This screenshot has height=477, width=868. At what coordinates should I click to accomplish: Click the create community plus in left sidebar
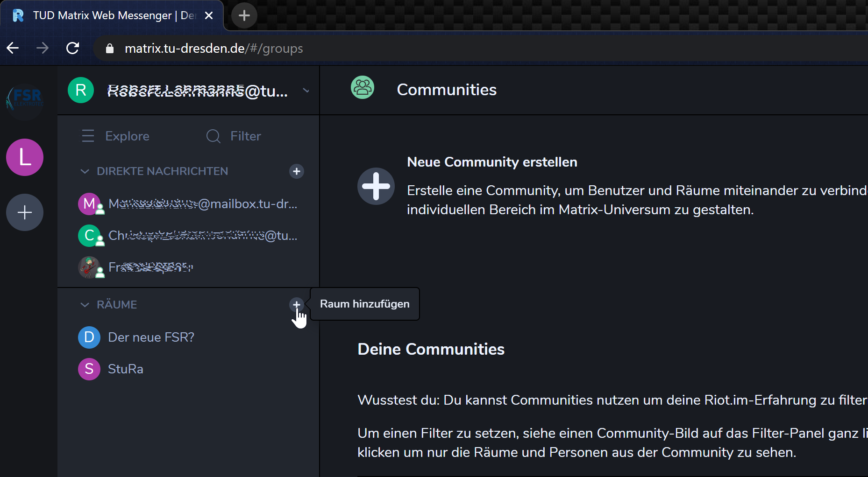click(25, 212)
